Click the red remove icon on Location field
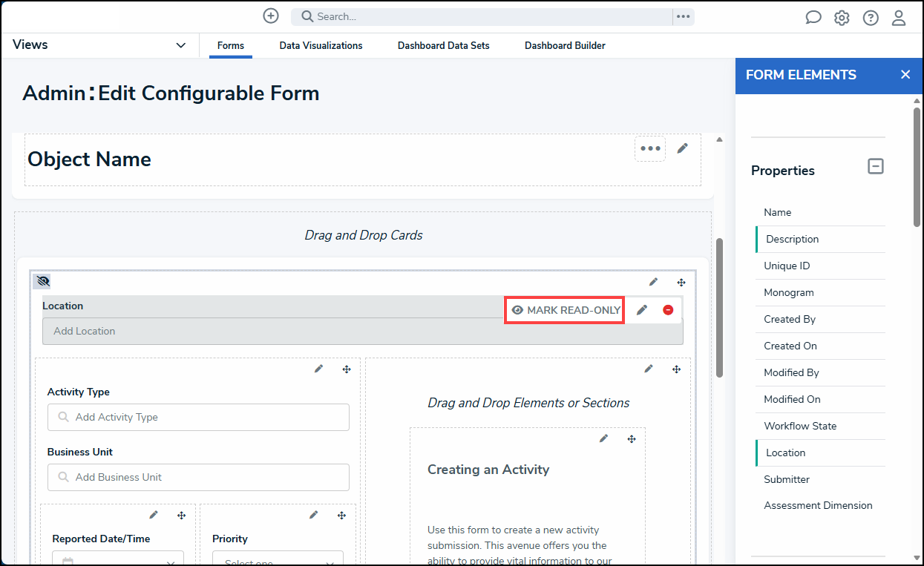 point(668,310)
